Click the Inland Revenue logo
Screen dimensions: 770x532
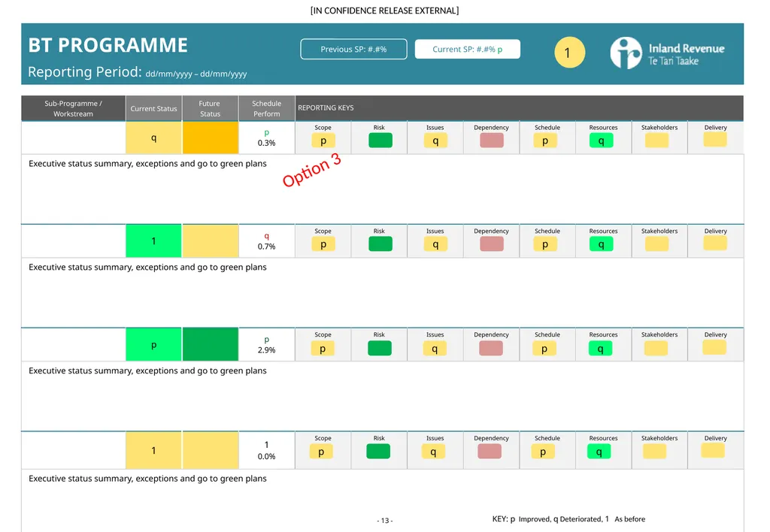tap(668, 53)
